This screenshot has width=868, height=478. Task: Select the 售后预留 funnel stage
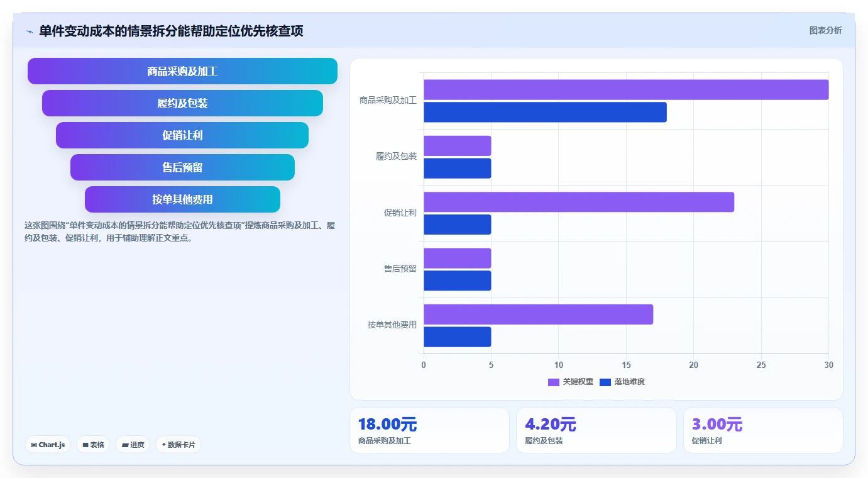coord(182,167)
